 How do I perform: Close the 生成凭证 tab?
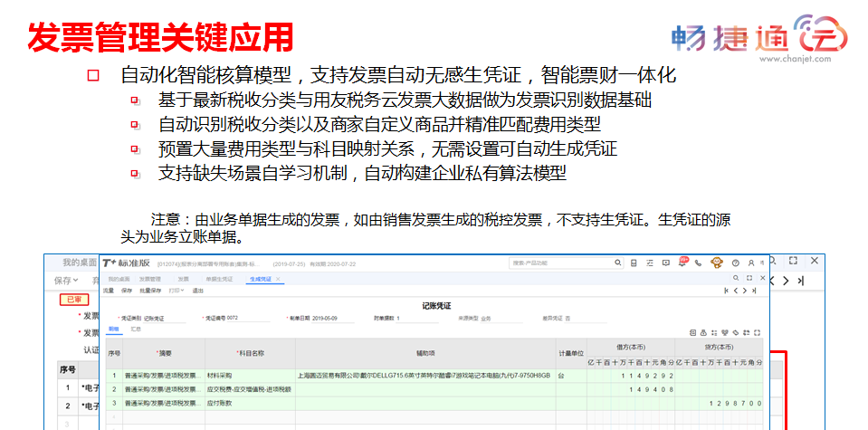pyautogui.click(x=277, y=279)
